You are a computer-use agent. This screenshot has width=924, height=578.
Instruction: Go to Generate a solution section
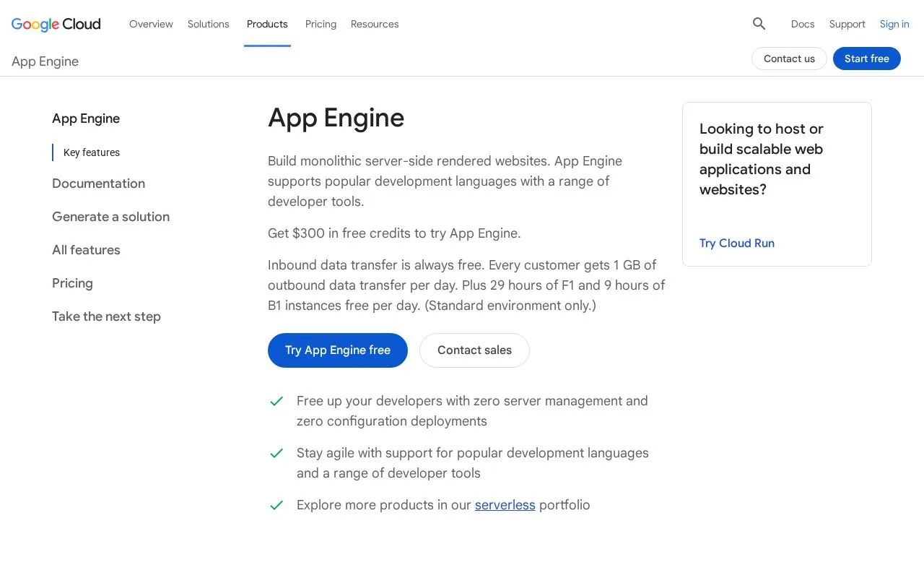[x=110, y=217]
